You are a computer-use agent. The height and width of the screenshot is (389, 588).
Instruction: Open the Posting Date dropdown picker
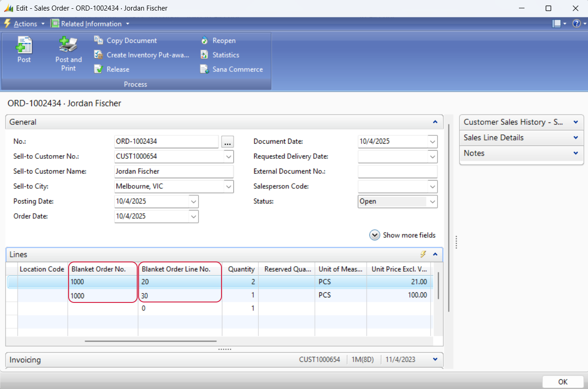[x=193, y=202]
